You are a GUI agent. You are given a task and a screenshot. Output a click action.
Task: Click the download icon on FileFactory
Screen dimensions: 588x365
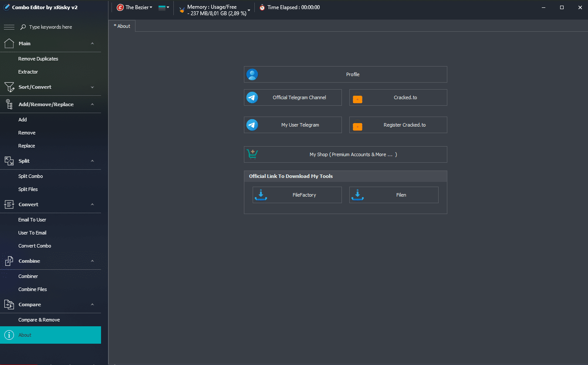coord(260,195)
